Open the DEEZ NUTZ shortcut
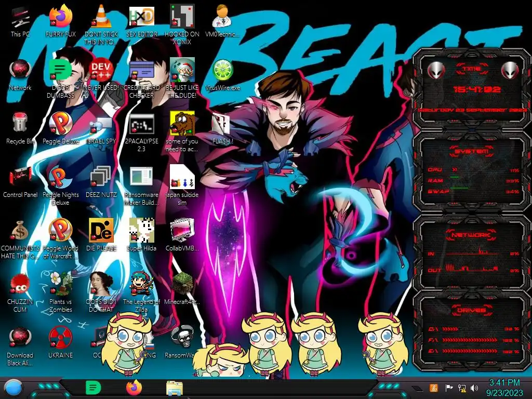The height and width of the screenshot is (399, 532). point(101,177)
